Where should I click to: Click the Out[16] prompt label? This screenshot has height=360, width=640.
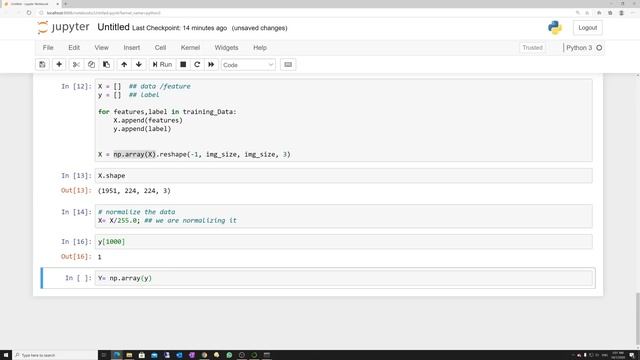pos(76,257)
